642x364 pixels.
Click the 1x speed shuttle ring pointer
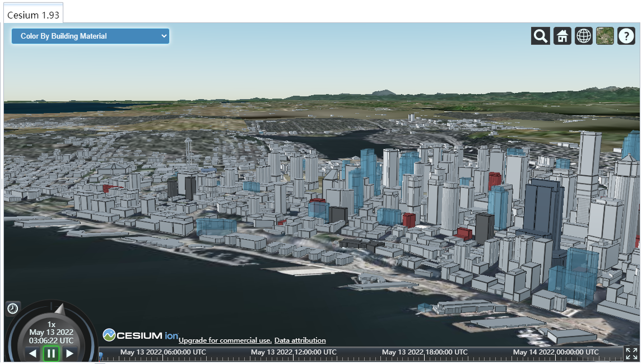pos(60,309)
